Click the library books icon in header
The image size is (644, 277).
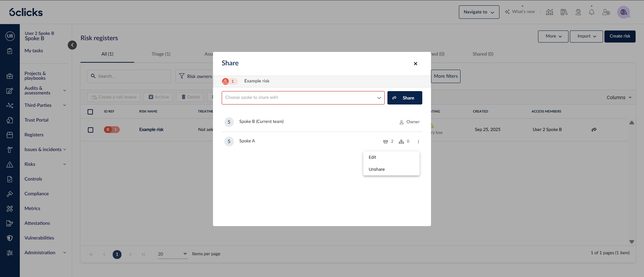coord(564,12)
